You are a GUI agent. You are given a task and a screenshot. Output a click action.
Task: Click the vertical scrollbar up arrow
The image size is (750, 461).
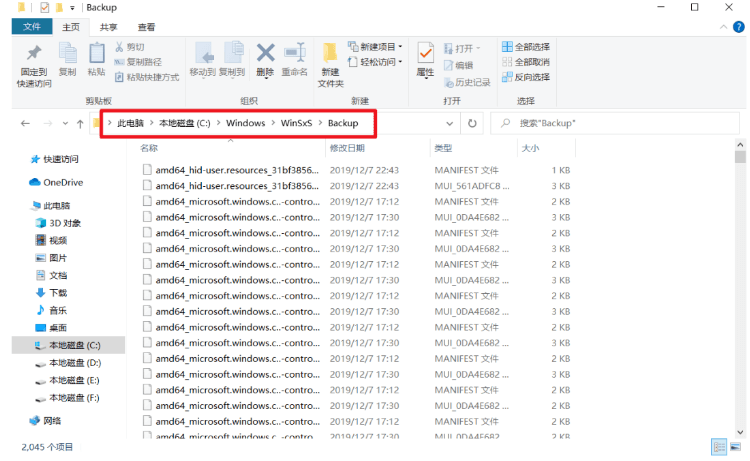point(740,144)
